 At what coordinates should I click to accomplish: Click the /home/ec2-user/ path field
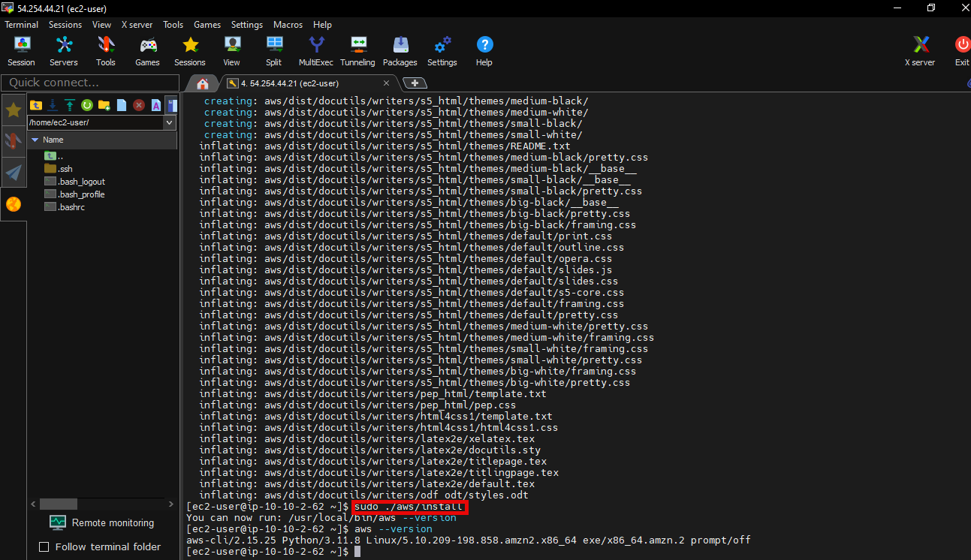click(x=95, y=122)
